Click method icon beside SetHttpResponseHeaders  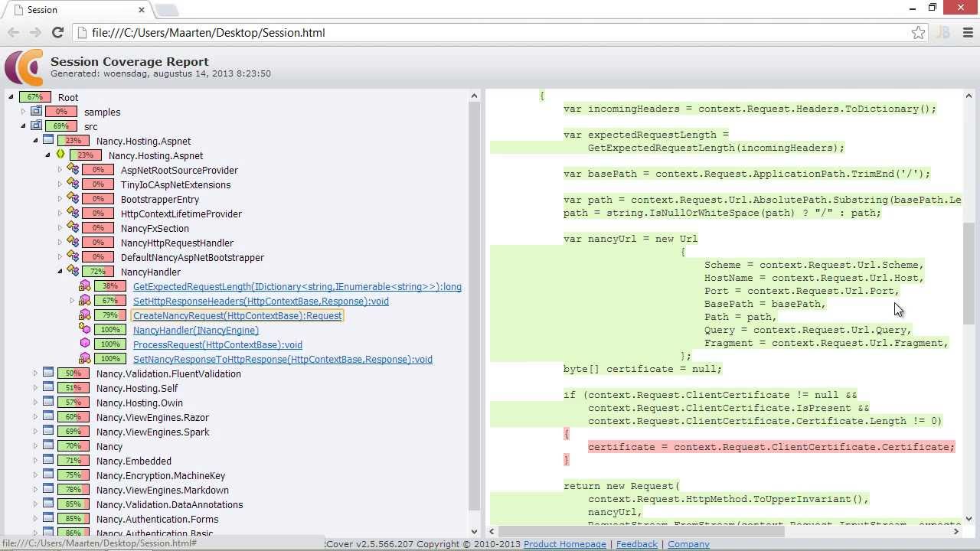tap(85, 301)
